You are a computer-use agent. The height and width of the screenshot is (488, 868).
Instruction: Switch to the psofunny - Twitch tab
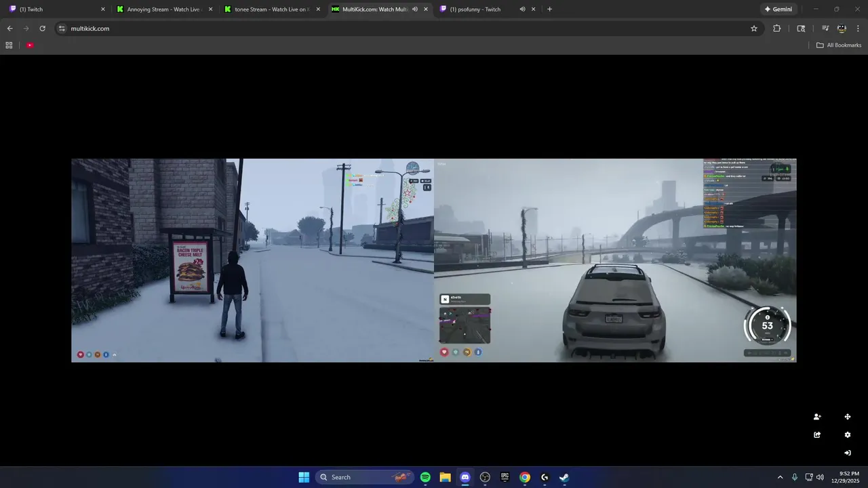click(x=488, y=9)
